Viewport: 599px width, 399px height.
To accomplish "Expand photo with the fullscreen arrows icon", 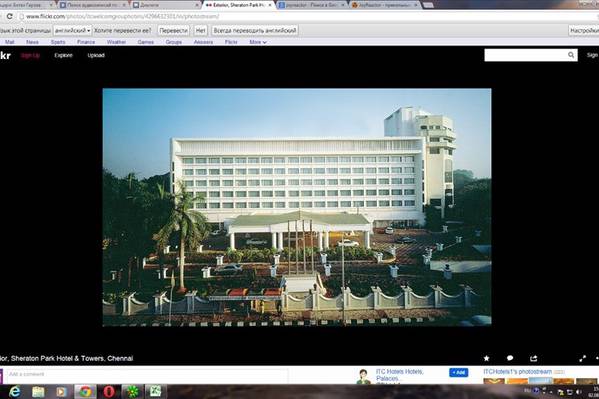I will [583, 358].
